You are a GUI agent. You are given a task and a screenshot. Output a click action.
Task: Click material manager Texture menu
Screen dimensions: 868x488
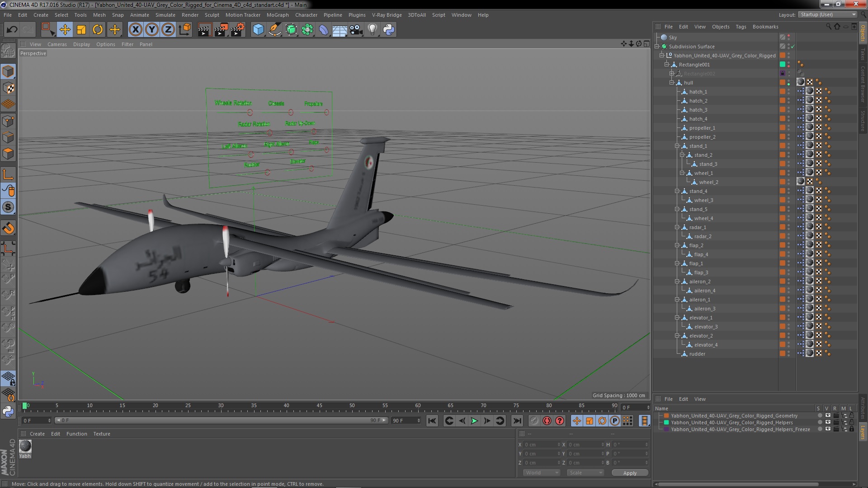[x=102, y=434]
